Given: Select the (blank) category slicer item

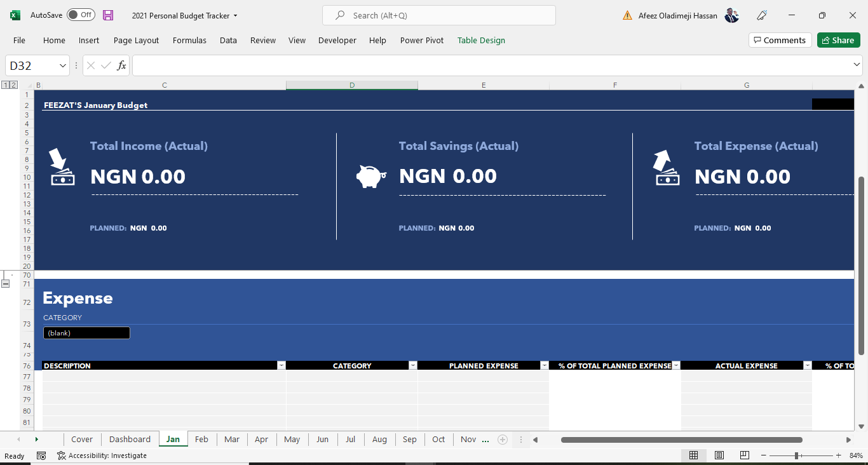Looking at the screenshot, I should coord(86,333).
